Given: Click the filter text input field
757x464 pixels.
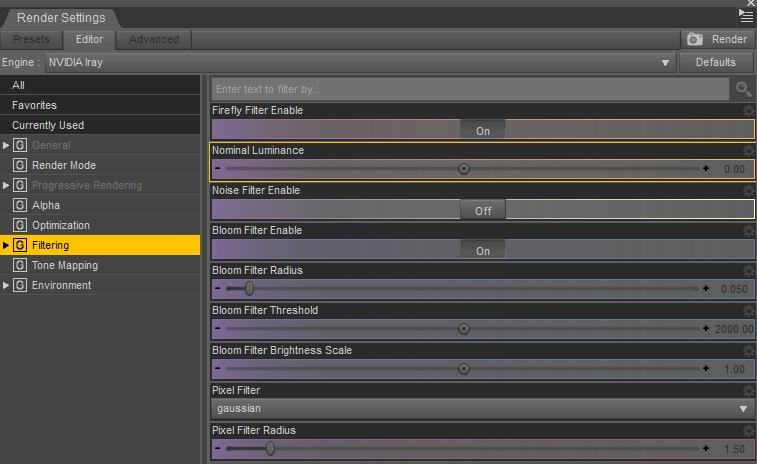Looking at the screenshot, I should point(470,89).
